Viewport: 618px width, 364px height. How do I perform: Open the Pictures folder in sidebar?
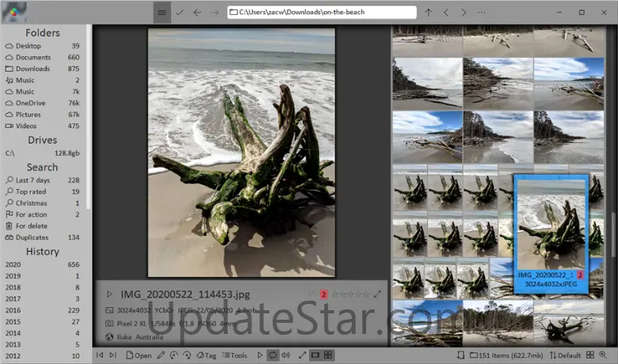pos(42,114)
